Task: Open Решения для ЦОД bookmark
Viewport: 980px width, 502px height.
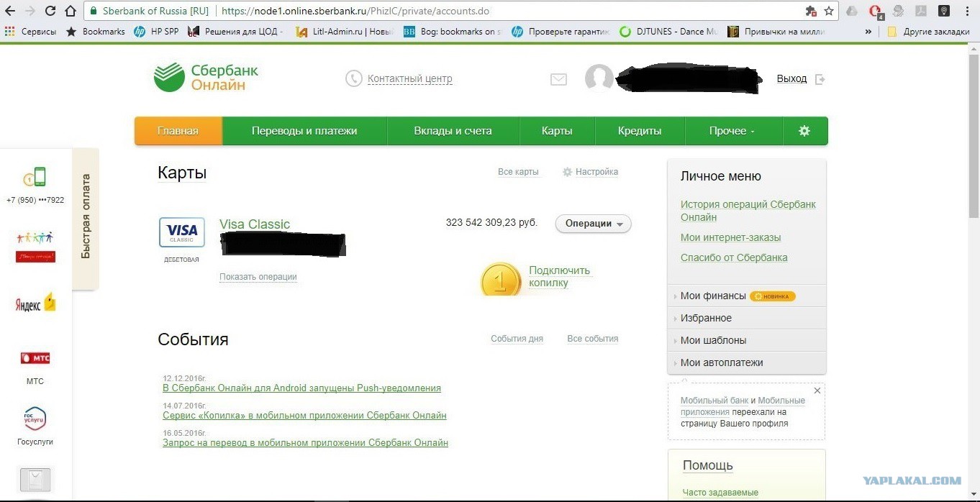Action: [x=236, y=32]
